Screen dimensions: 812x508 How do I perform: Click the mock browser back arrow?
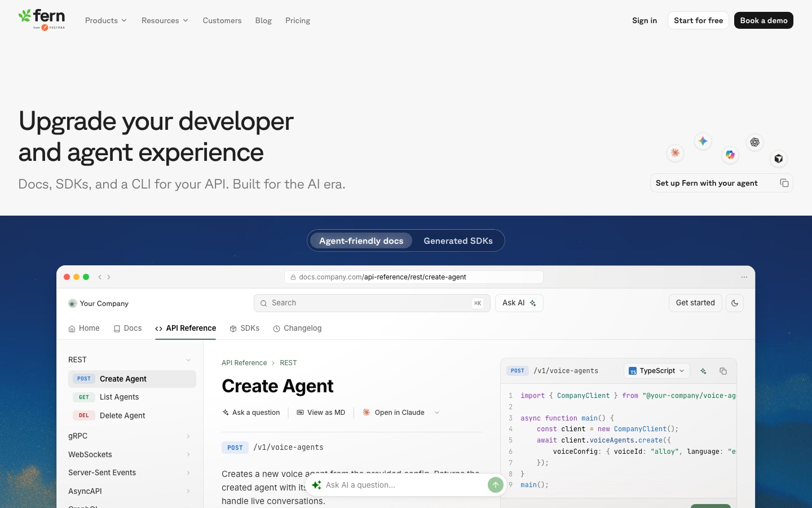click(x=100, y=277)
